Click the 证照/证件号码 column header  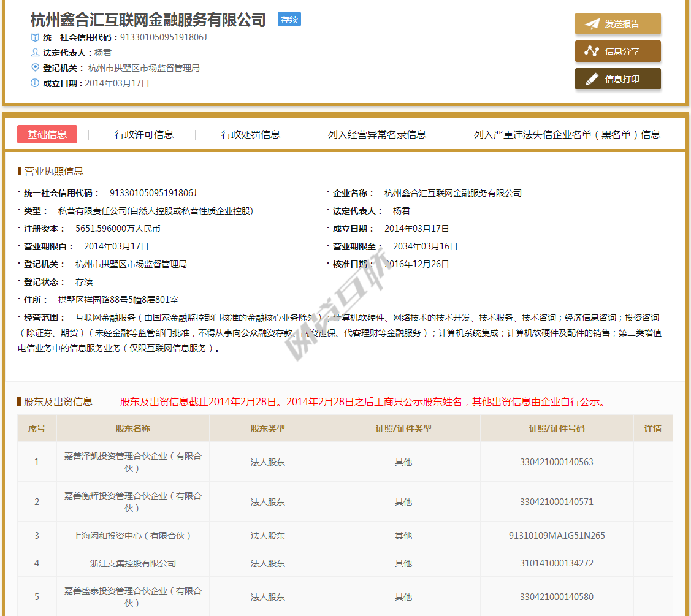click(x=557, y=428)
